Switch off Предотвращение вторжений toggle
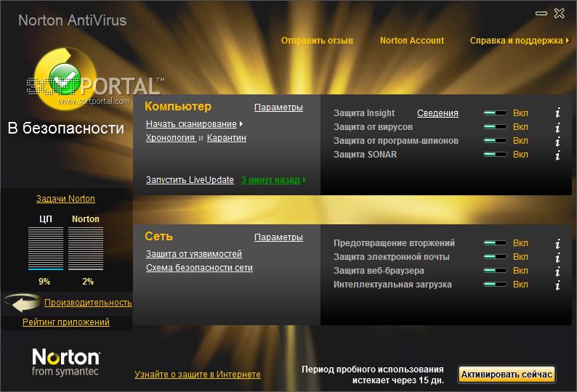 [495, 242]
